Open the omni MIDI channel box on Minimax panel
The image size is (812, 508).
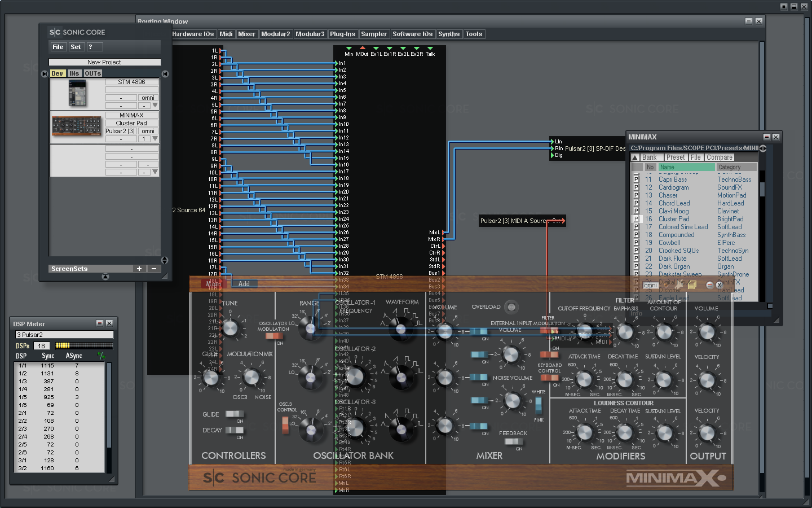tap(651, 285)
